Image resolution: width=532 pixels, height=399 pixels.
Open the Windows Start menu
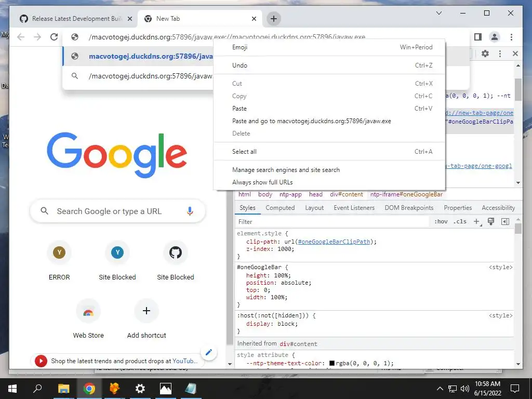click(x=12, y=389)
